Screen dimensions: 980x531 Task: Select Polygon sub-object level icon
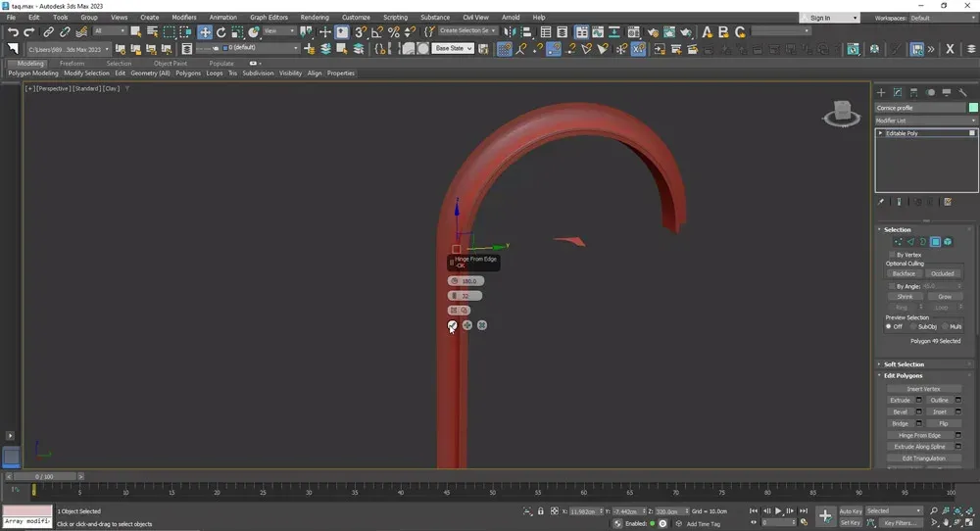point(936,242)
